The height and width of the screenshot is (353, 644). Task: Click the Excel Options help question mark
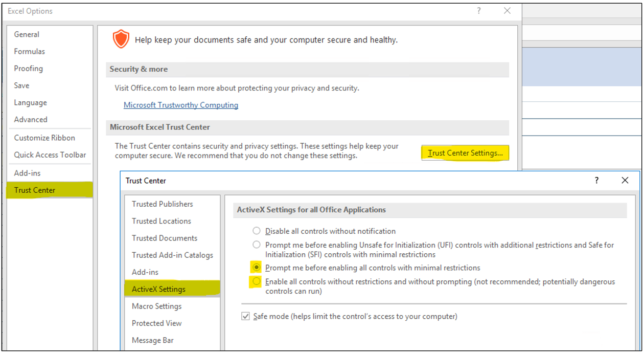point(479,11)
